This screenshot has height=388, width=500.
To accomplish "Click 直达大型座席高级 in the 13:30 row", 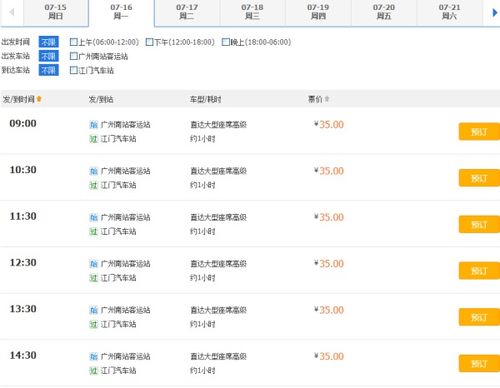I will 218,310.
